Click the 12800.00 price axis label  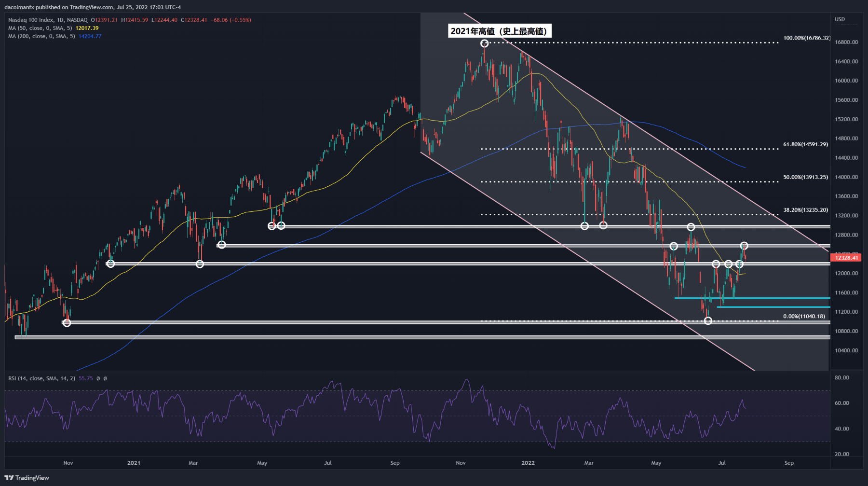(846, 235)
